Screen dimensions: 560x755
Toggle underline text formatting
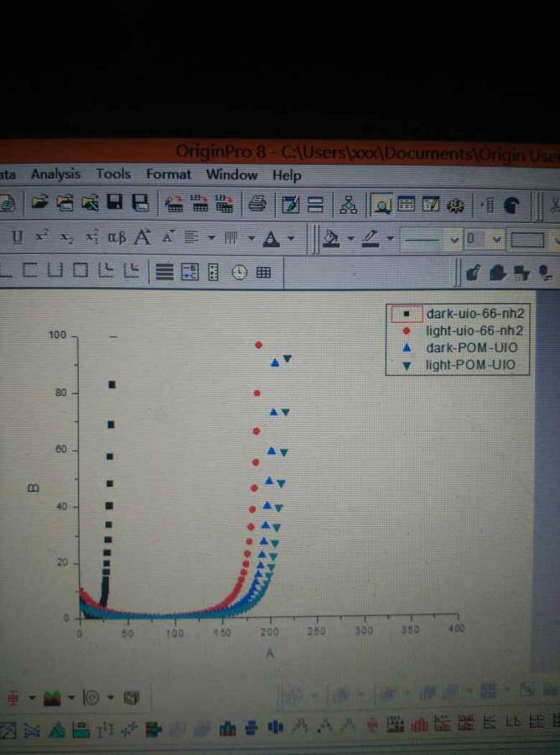(18, 237)
